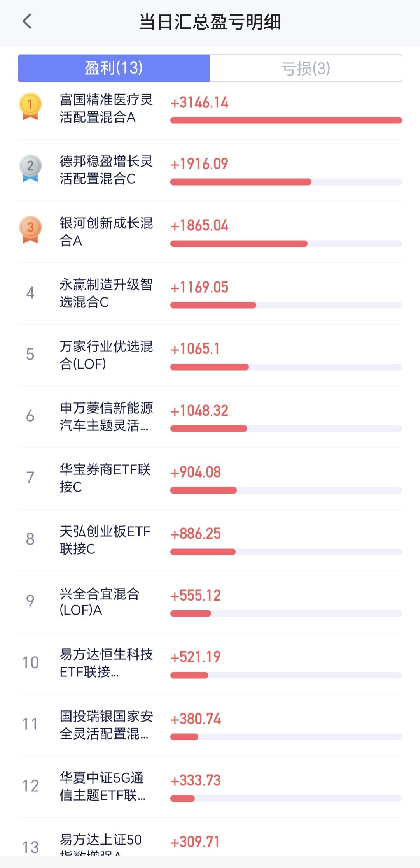Viewport: 420px width, 868px height.
Task: Click profit amount +1169.05
Action: (199, 287)
